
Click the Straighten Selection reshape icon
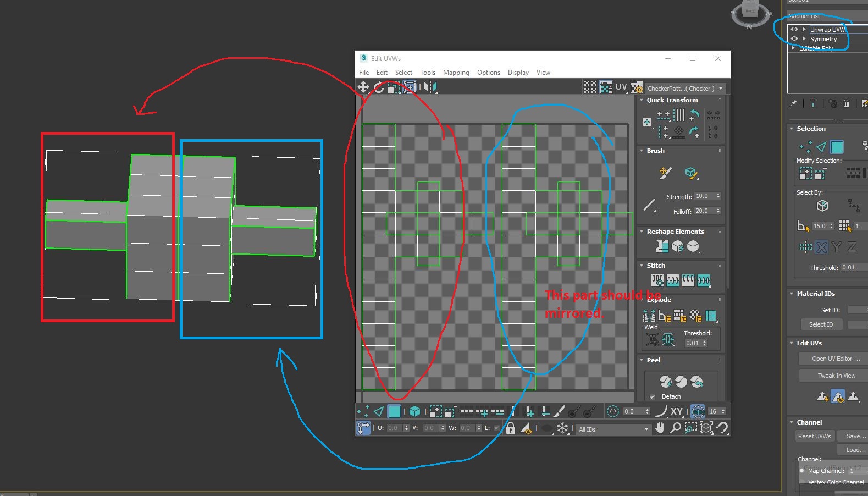tap(662, 246)
